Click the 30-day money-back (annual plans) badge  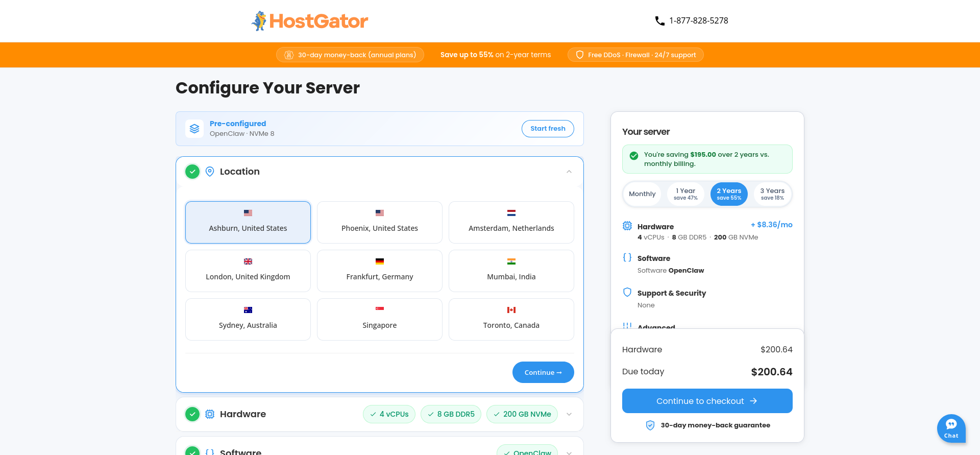point(350,55)
